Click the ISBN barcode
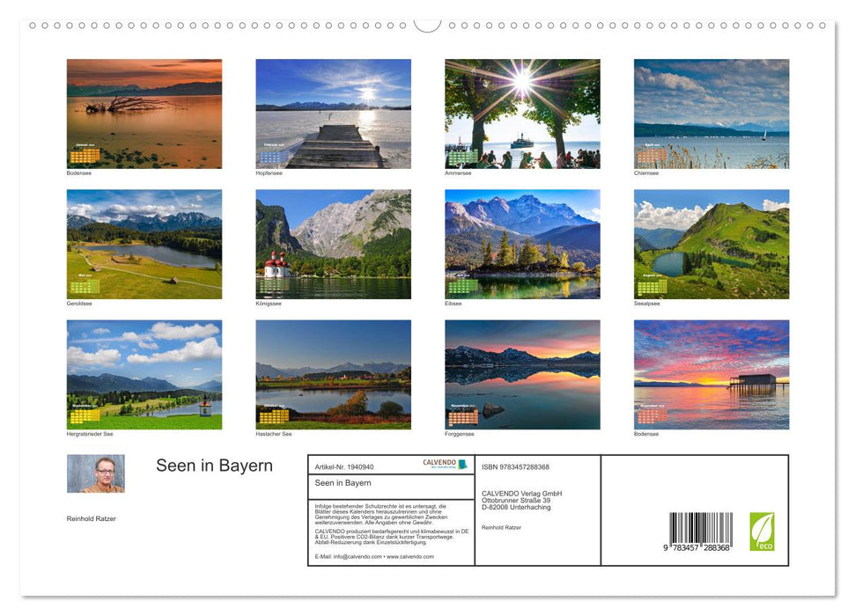Viewport: 855px width, 616px height. coord(702,528)
